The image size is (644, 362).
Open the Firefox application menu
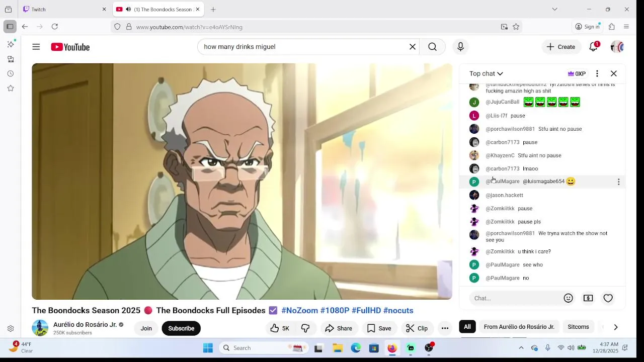(x=626, y=27)
